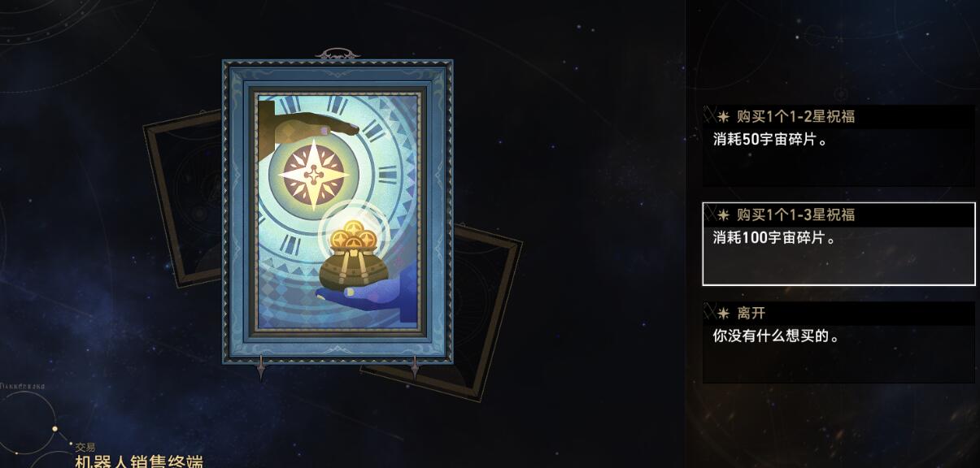
Task: Click the 消耗100宇宙碎片 description text
Action: tap(774, 238)
